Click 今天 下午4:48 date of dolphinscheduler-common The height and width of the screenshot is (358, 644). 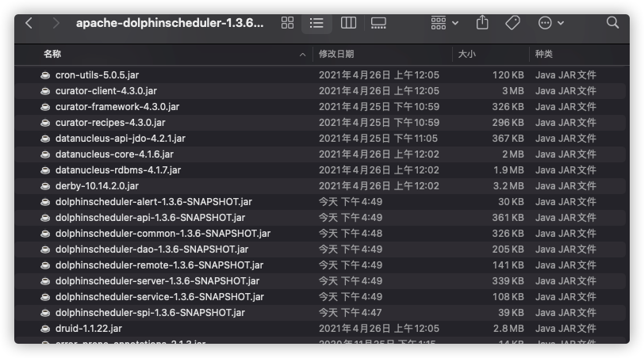click(351, 234)
